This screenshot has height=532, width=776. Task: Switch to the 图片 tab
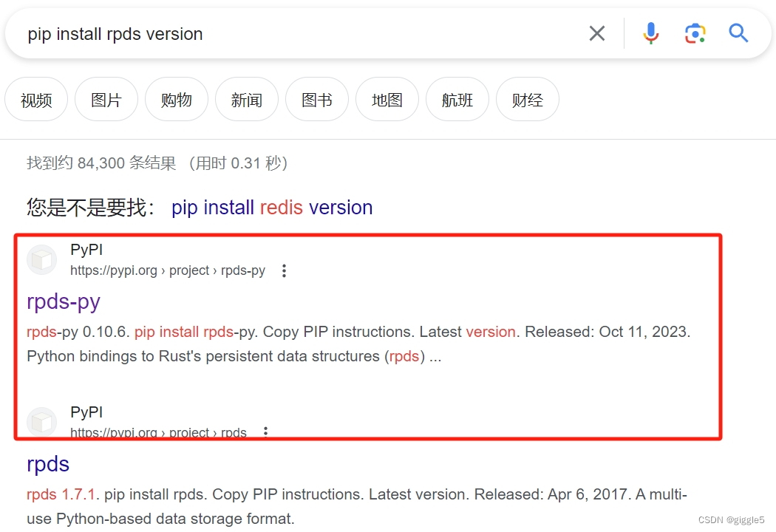pos(106,99)
